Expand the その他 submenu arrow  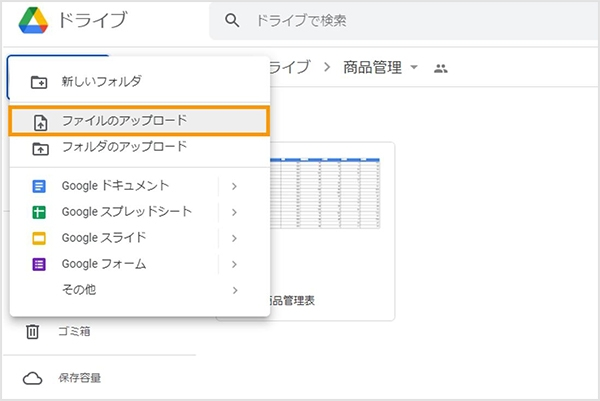234,290
